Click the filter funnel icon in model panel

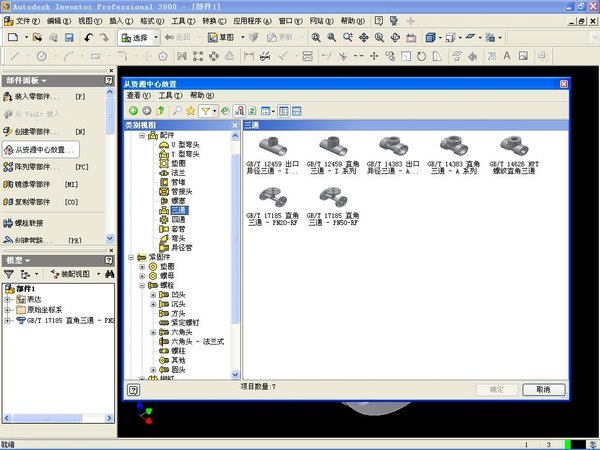(8, 274)
